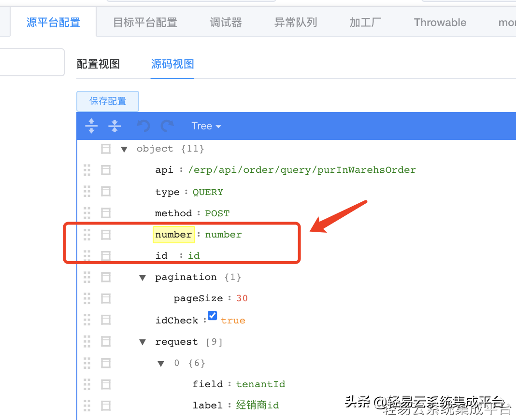Viewport: 516px width, 420px height.
Task: Click the method key name
Action: pos(173,213)
